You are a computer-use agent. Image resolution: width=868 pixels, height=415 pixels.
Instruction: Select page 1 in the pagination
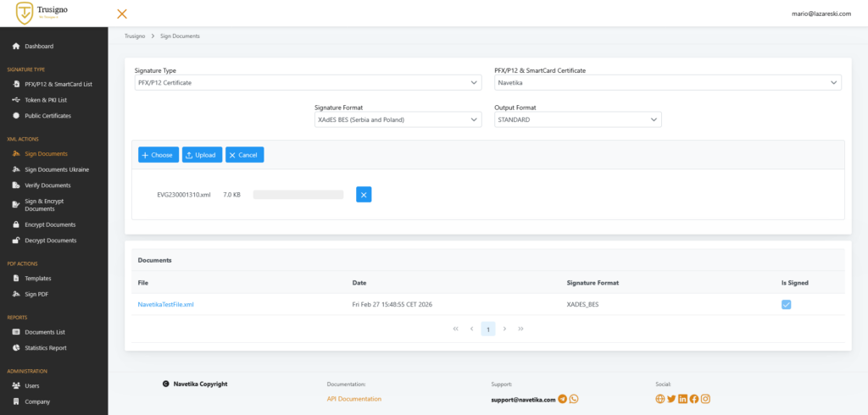click(487, 329)
